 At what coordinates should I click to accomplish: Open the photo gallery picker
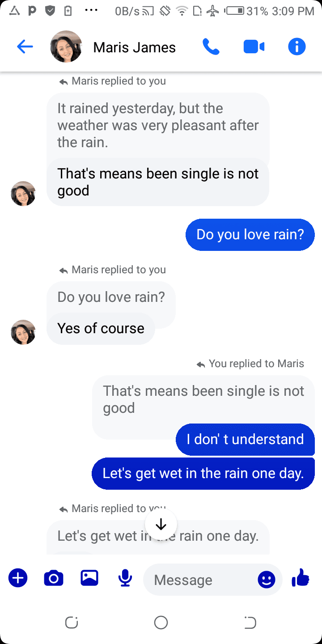tap(89, 578)
